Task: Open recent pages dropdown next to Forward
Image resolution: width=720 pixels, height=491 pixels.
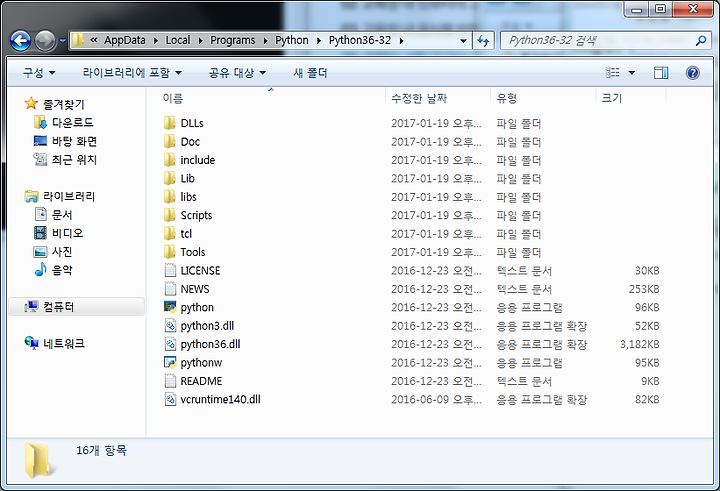Action: (x=62, y=41)
